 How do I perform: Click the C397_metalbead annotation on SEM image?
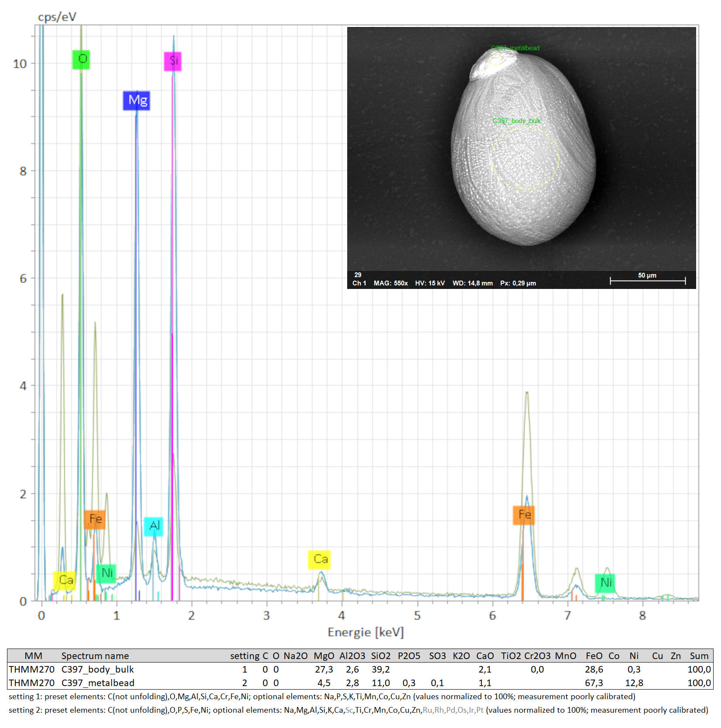(x=515, y=48)
